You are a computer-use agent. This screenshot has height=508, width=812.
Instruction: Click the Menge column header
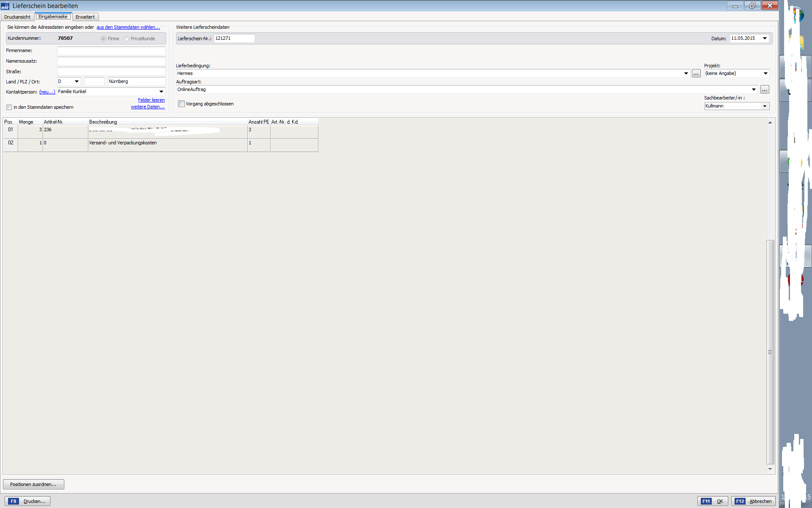click(x=30, y=122)
